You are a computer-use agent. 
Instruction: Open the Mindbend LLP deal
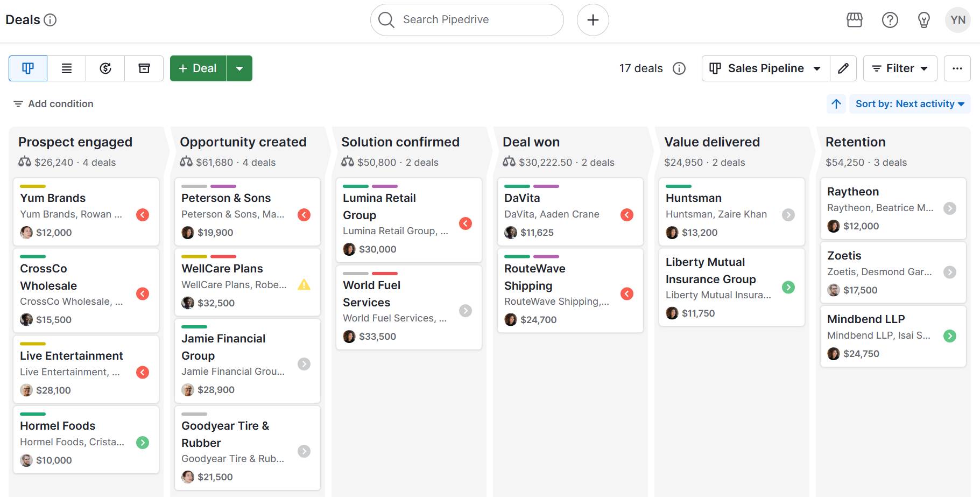(x=866, y=319)
